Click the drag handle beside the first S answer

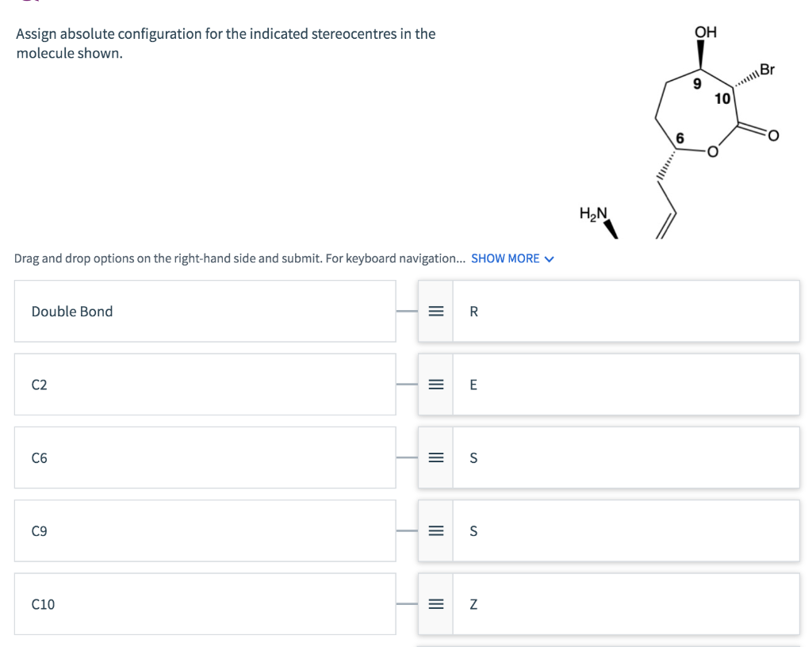pos(435,457)
